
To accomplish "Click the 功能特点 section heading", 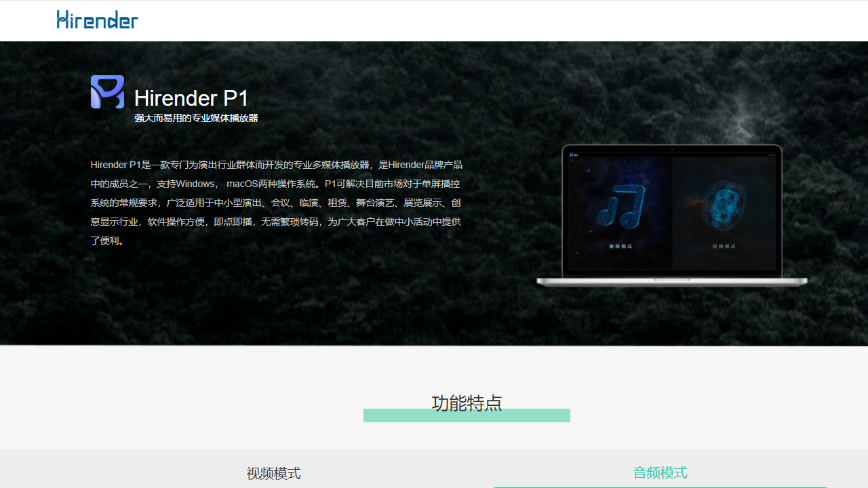I will 467,403.
